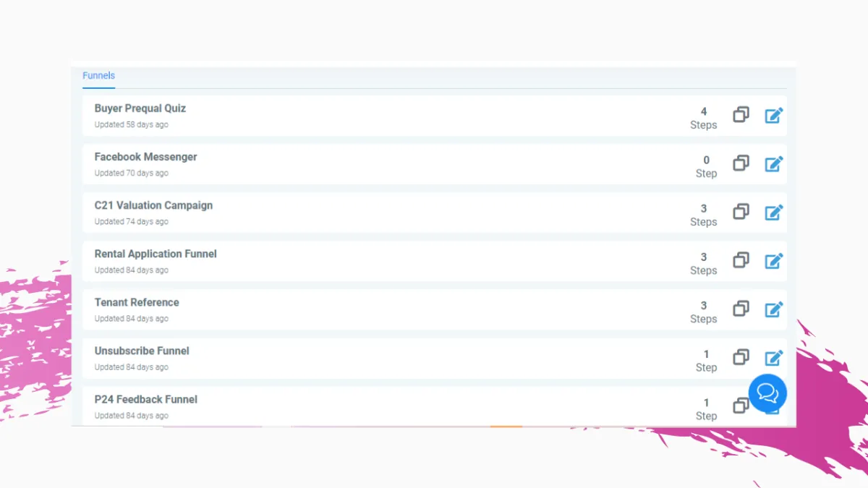Edit the Facebook Messenger funnel
Image resolution: width=868 pixels, height=488 pixels.
click(774, 163)
